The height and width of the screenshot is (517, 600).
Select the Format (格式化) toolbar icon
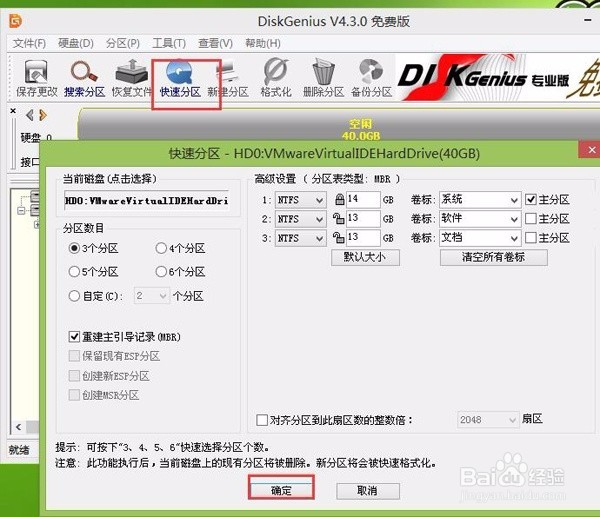(x=276, y=78)
